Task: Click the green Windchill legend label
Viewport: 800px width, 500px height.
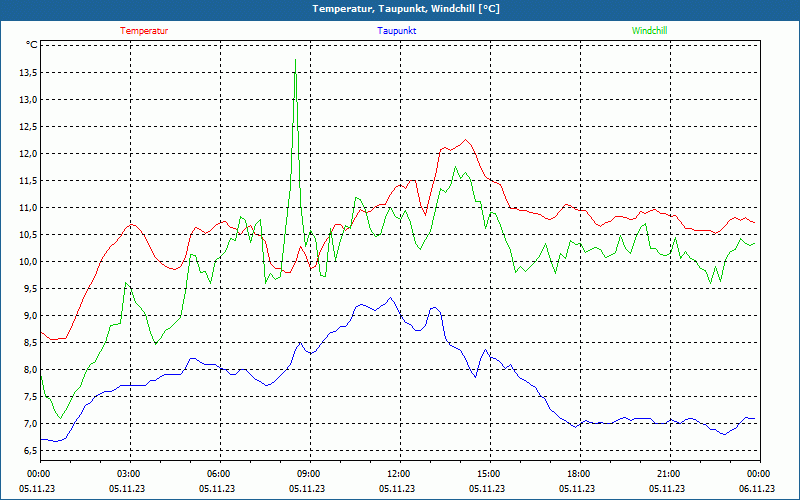Action: (x=649, y=31)
